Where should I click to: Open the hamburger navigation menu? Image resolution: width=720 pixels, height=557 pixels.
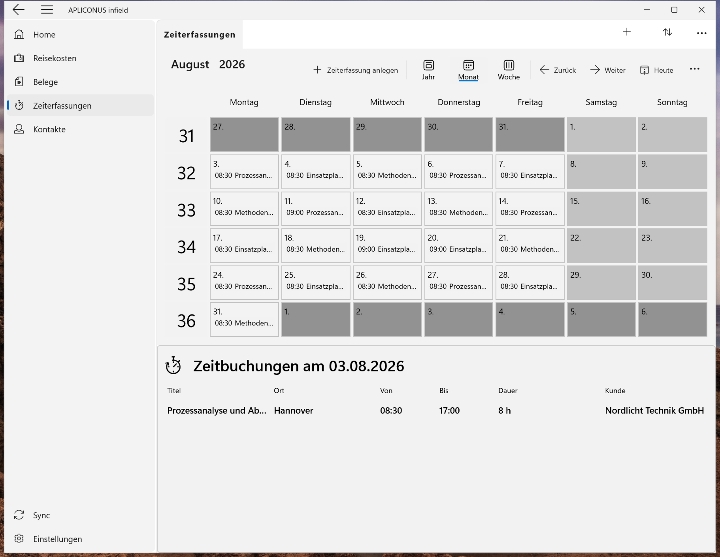47,10
